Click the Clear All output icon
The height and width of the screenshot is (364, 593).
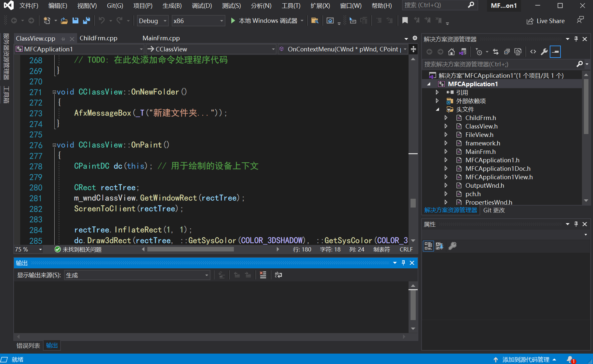pos(263,275)
